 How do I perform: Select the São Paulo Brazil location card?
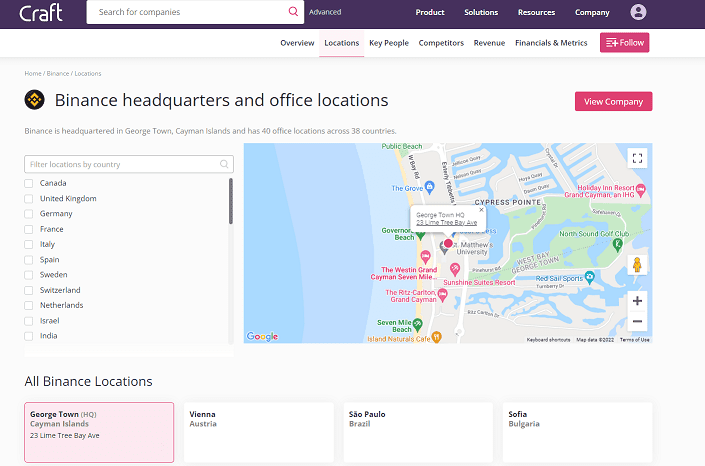click(x=418, y=432)
